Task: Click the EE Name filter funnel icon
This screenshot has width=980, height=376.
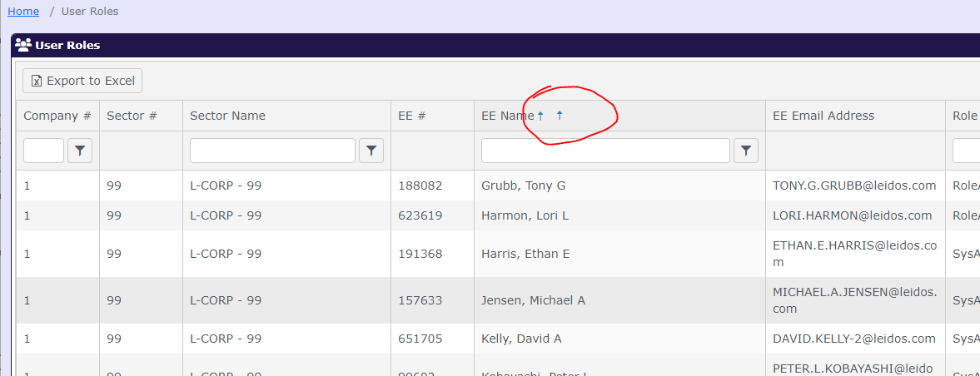Action: pyautogui.click(x=746, y=151)
